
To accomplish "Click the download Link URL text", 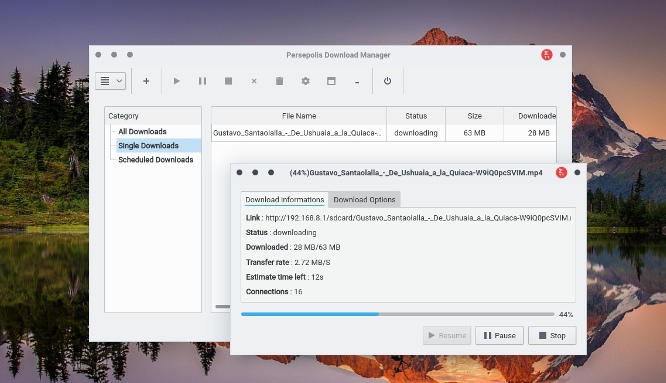I will click(418, 218).
